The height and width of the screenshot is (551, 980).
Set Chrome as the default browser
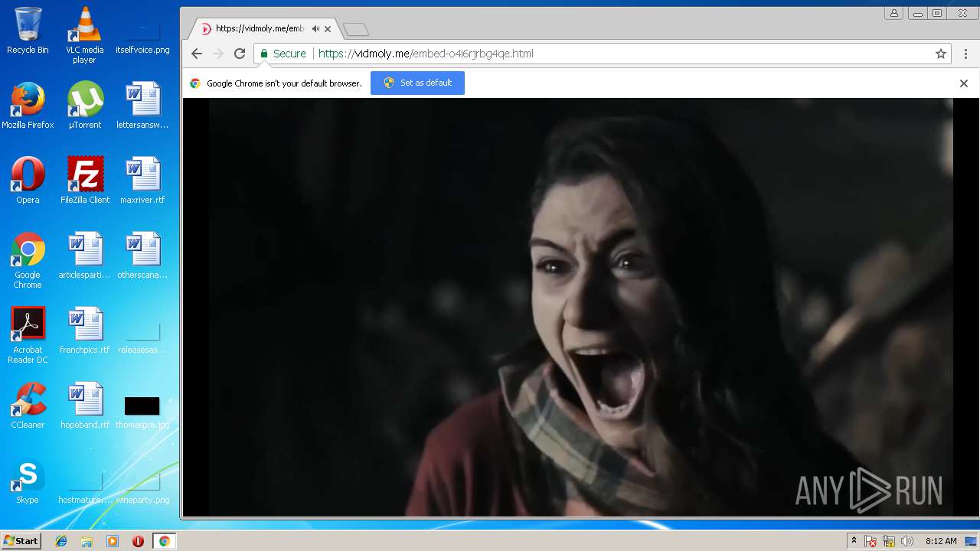click(417, 83)
